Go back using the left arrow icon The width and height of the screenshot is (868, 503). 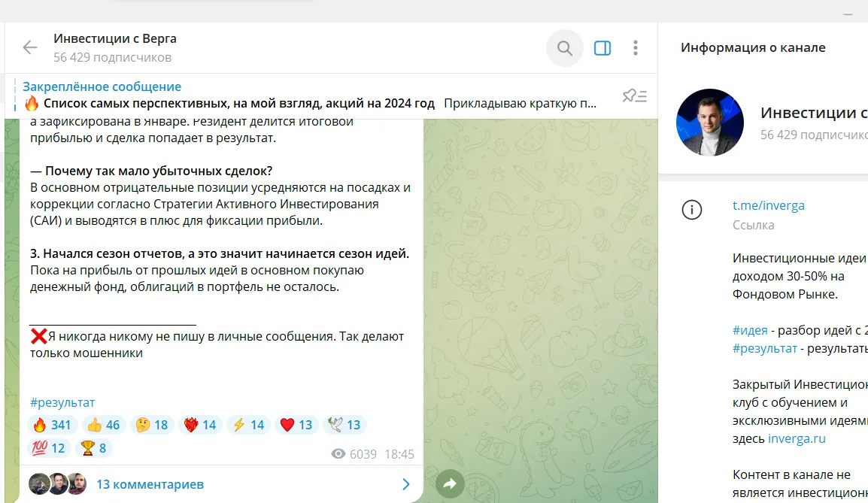point(30,47)
